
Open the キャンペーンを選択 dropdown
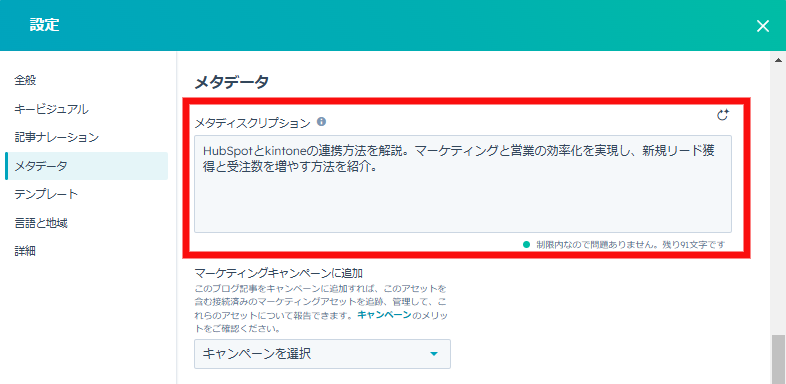coord(322,354)
